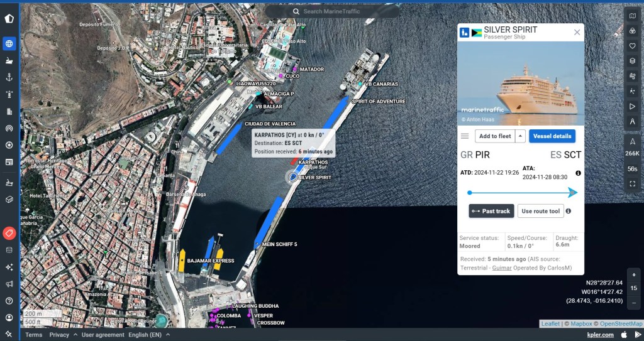The height and width of the screenshot is (341, 644).
Task: Open the map layers stack icon
Action: click(x=633, y=61)
